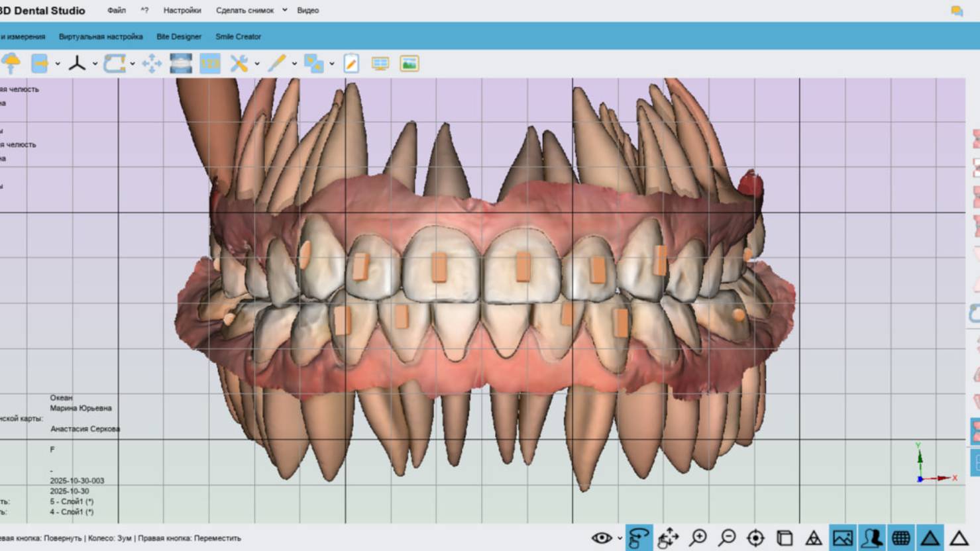Image resolution: width=980 pixels, height=551 pixels.
Task: Expand the eye visibility dropdown arrow
Action: point(620,538)
